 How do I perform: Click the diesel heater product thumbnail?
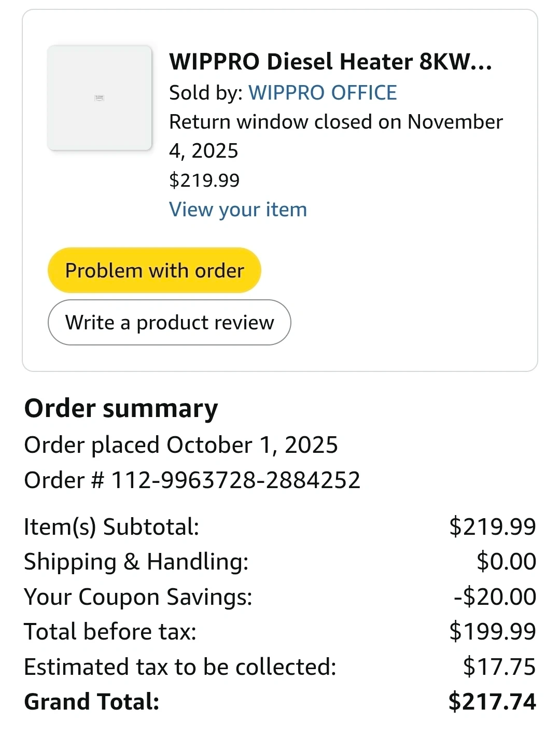point(100,98)
